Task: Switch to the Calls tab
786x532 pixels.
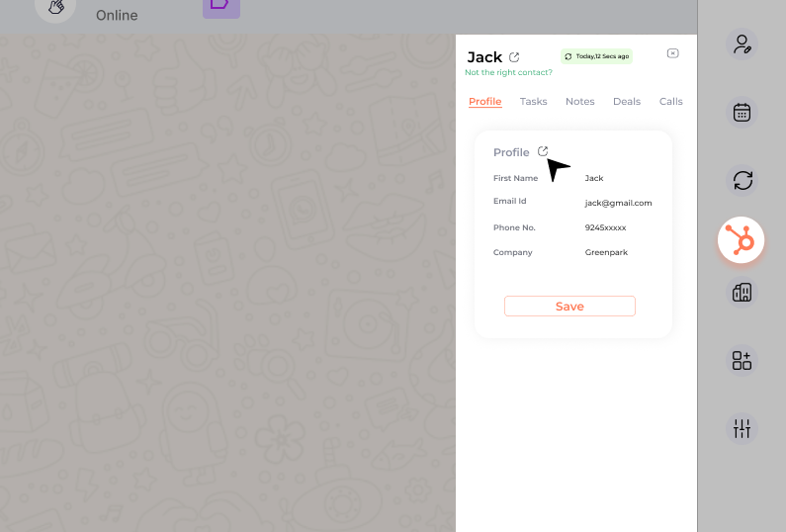Action: (x=670, y=101)
